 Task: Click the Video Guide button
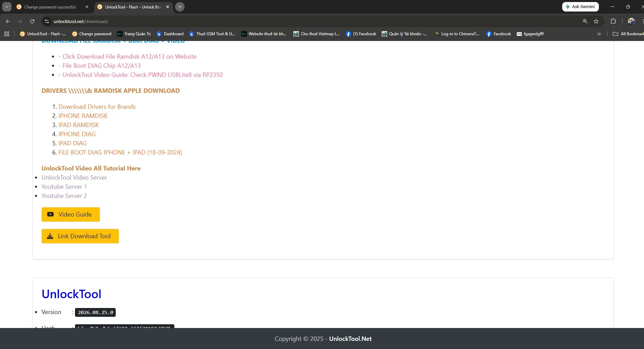71,214
